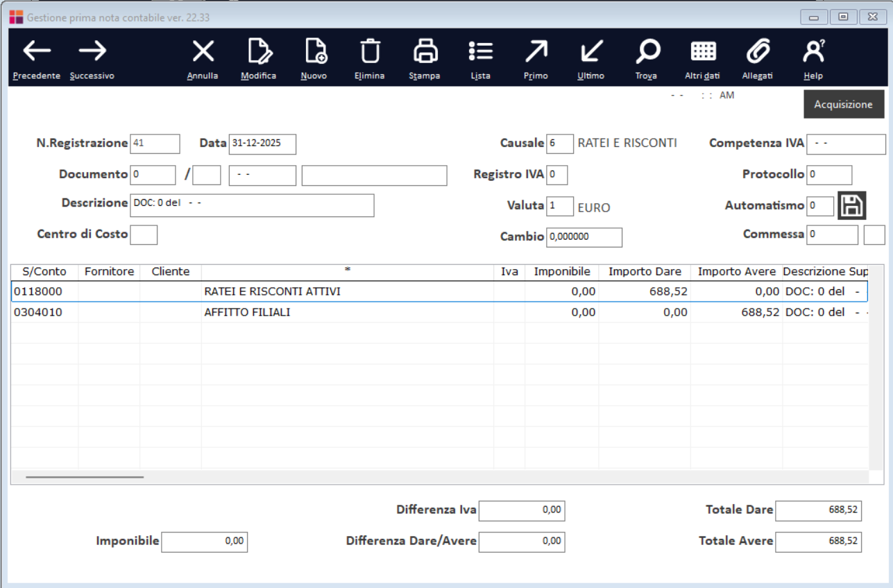Select RATEI E RISCONTI ATTIVI row text

coord(272,292)
